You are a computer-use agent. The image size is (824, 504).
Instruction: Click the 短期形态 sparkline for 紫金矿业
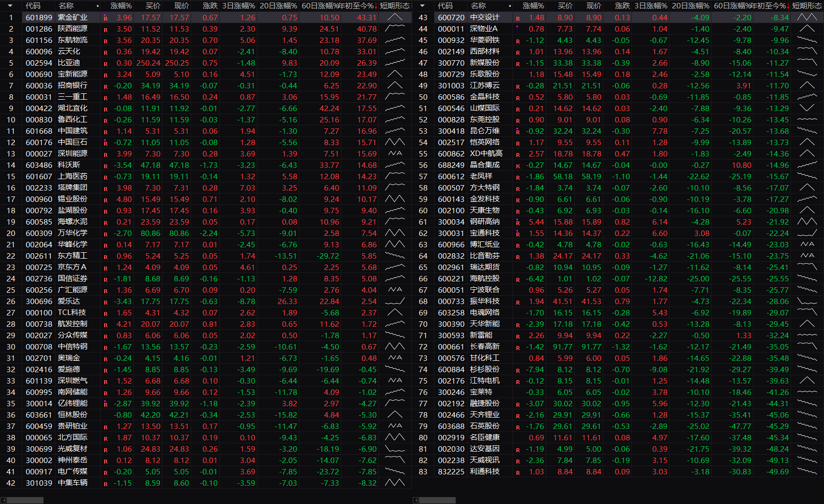pyautogui.click(x=394, y=17)
